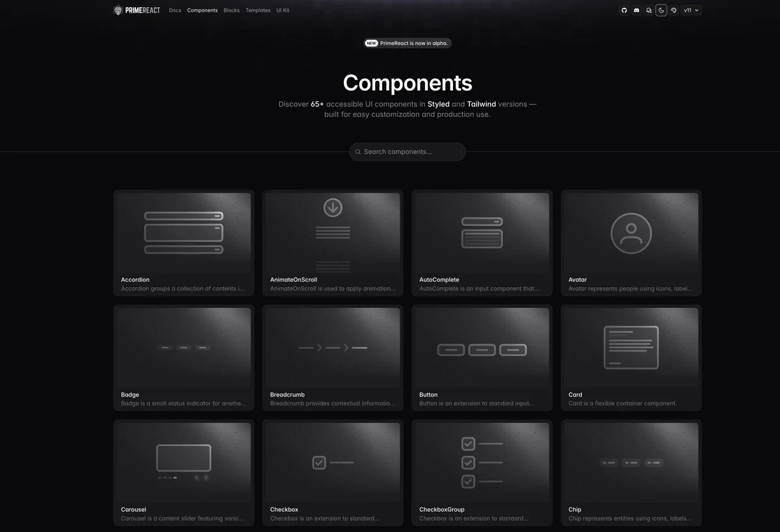Select the Components navigation item
The width and height of the screenshot is (780, 532).
pyautogui.click(x=202, y=10)
